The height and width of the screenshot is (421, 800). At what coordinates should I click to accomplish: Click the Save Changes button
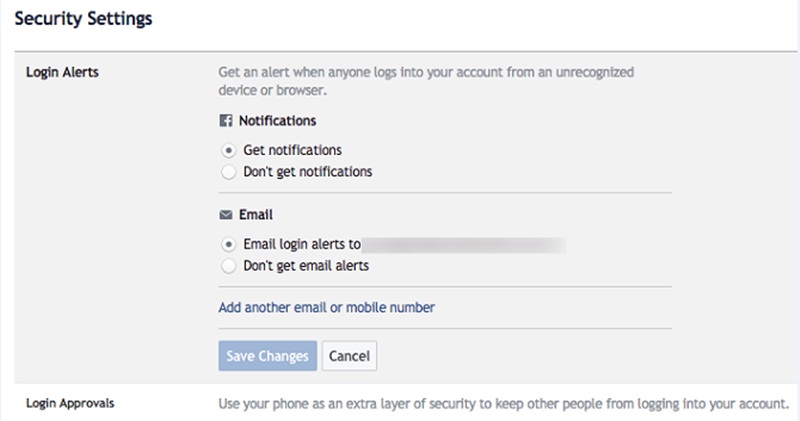tap(268, 356)
